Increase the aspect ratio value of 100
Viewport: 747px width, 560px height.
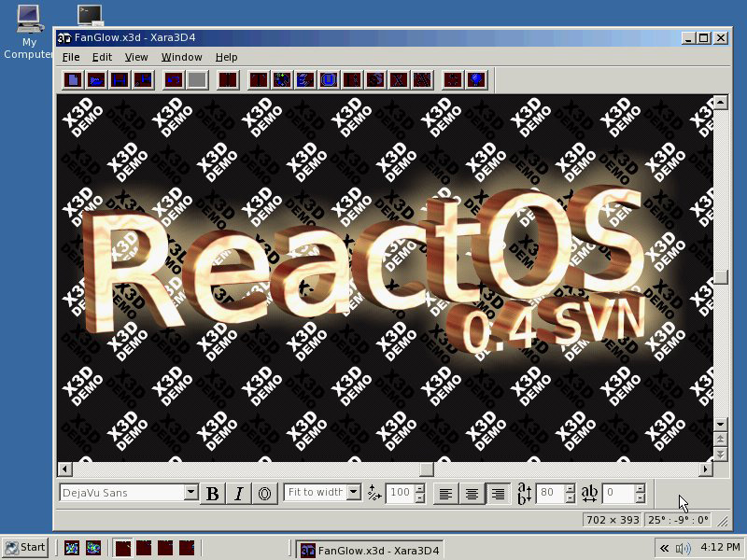click(419, 488)
